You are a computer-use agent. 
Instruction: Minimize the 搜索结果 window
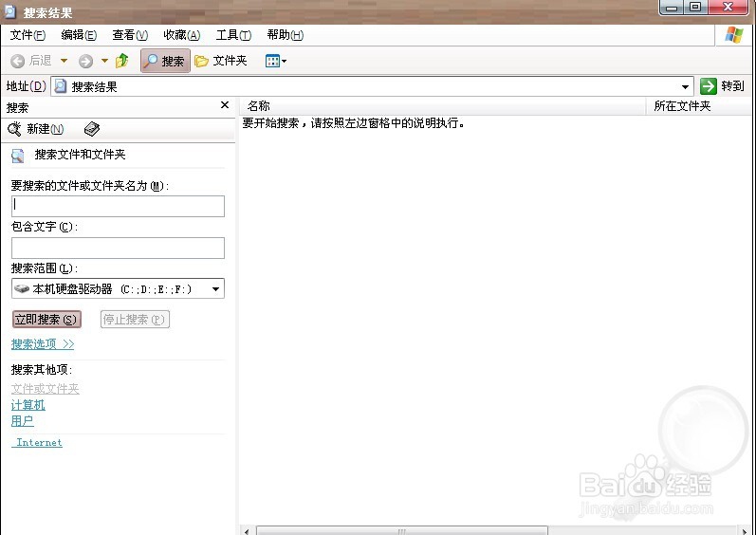coord(673,8)
